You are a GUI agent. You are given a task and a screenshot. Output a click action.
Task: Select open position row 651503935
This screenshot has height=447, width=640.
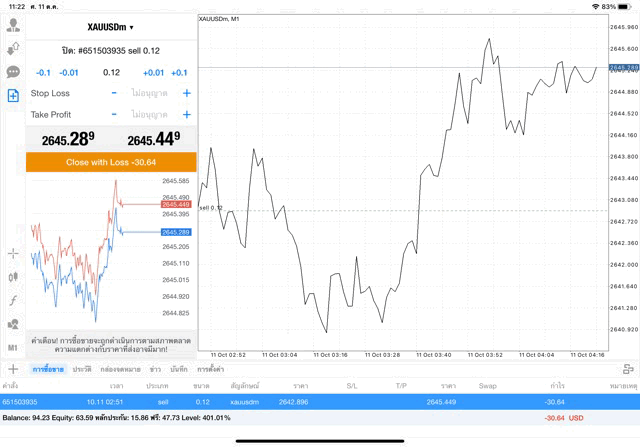coord(300,401)
